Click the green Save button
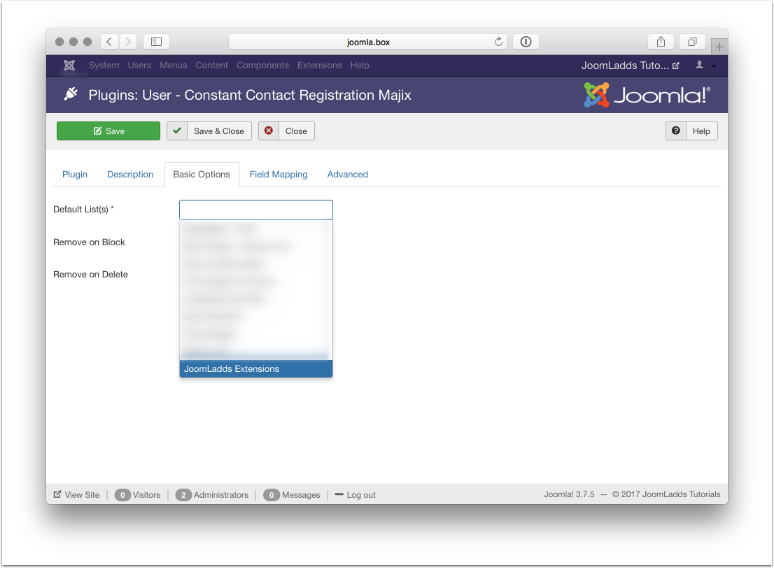774x568 pixels. pyautogui.click(x=109, y=131)
